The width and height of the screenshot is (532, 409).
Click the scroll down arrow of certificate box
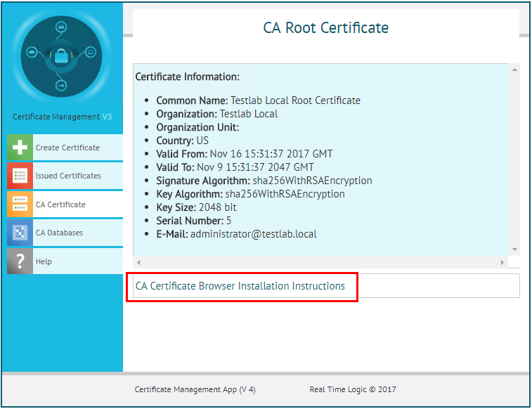(514, 249)
